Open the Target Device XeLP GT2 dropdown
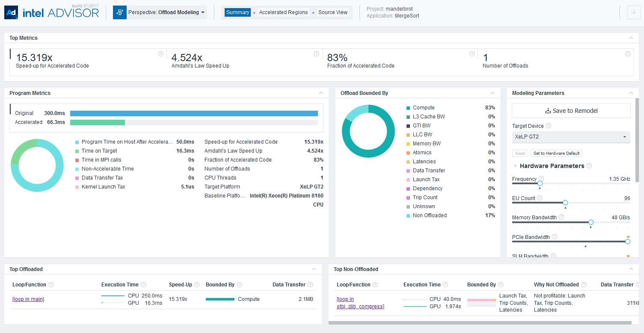The image size is (644, 333). coord(571,137)
